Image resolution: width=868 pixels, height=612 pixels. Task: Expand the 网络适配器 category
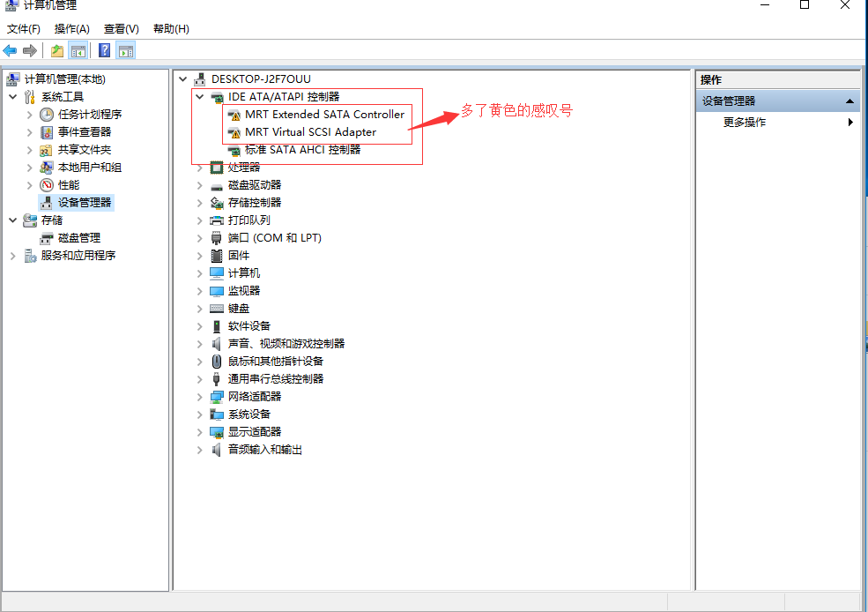199,396
